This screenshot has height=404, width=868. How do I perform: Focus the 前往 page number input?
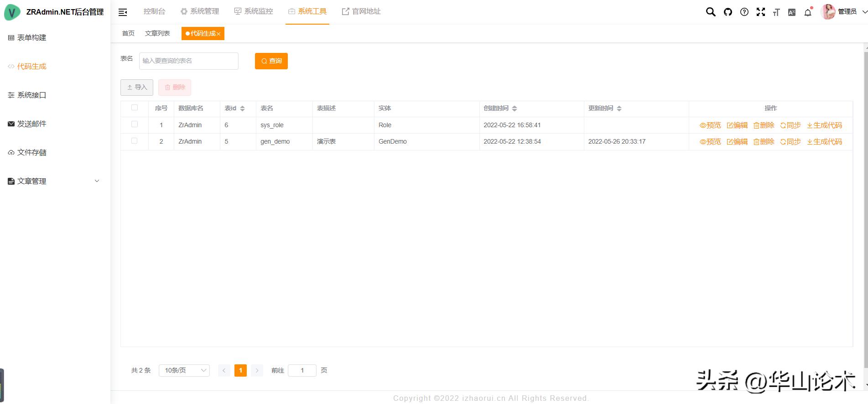tap(302, 370)
